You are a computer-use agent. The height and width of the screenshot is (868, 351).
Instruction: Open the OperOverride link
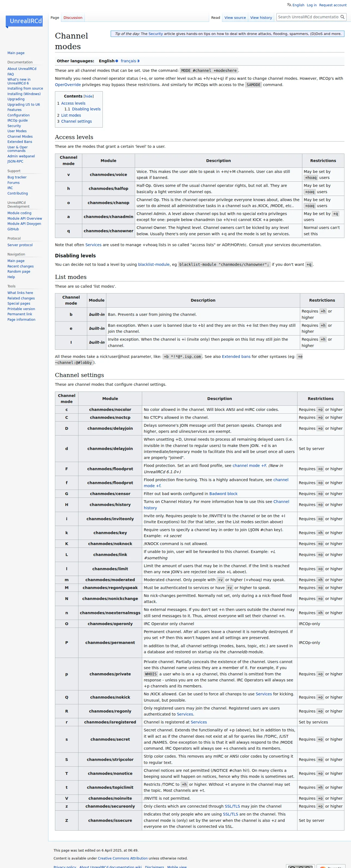(x=68, y=85)
